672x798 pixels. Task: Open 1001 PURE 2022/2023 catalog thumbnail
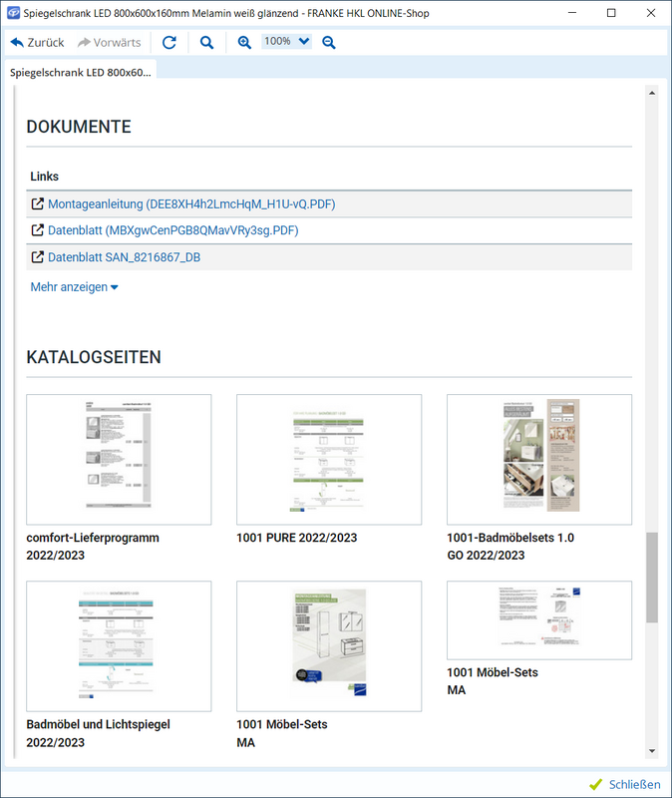(x=328, y=459)
